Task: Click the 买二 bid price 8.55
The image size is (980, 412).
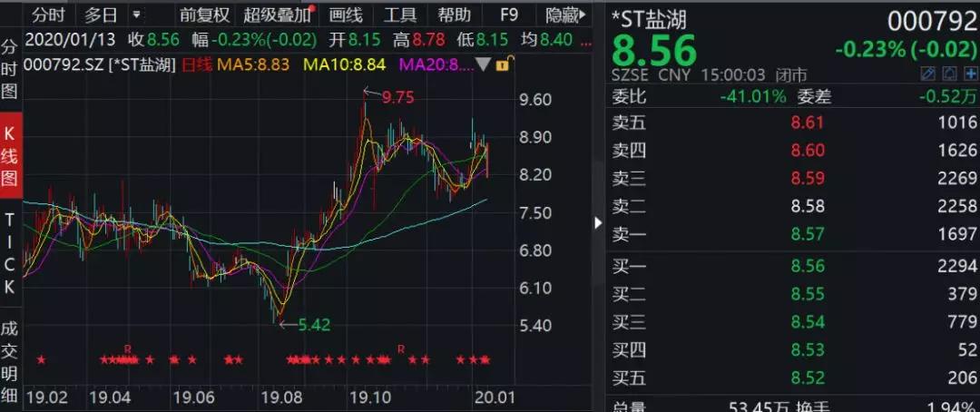Action: tap(808, 294)
